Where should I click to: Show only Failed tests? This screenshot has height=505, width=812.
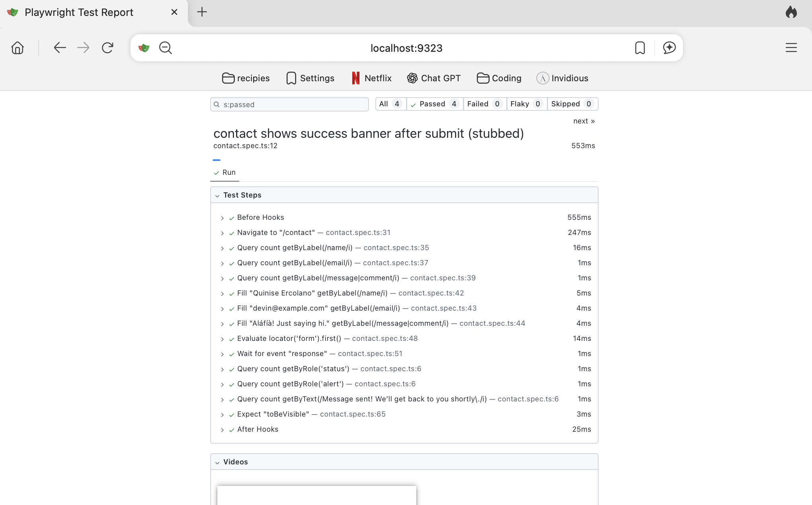[x=484, y=104]
